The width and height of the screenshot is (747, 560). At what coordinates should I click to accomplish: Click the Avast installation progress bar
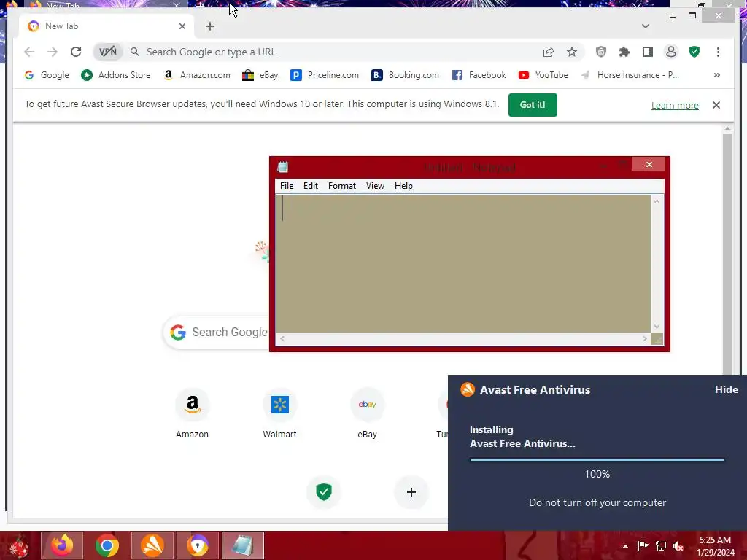coord(597,460)
